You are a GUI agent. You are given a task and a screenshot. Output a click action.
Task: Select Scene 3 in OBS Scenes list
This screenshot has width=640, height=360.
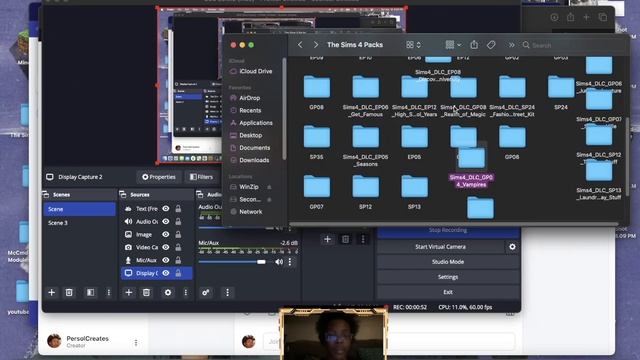(x=79, y=223)
